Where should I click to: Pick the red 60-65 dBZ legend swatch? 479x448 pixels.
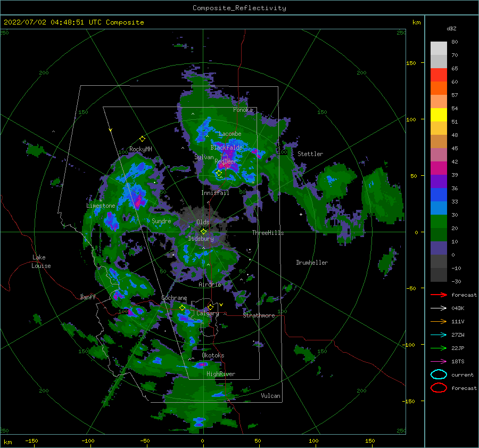click(439, 75)
